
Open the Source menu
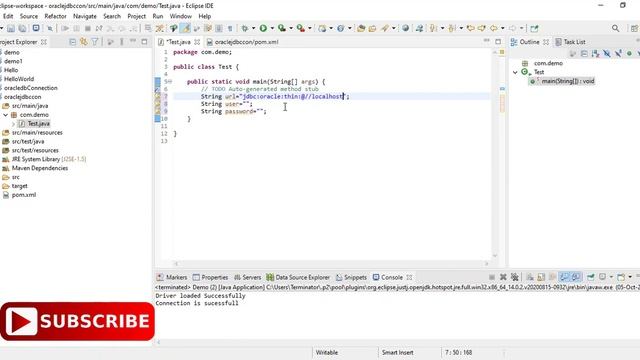[29, 16]
